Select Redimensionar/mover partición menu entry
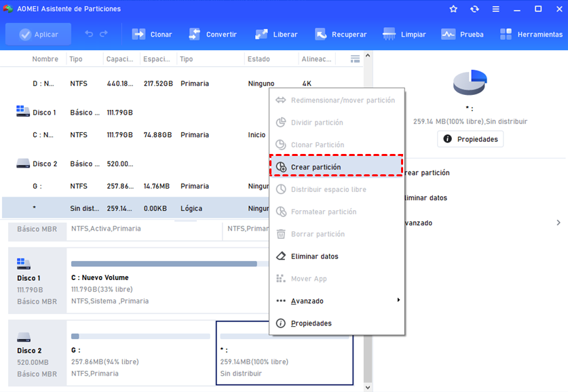This screenshot has height=392, width=568. coord(337,100)
